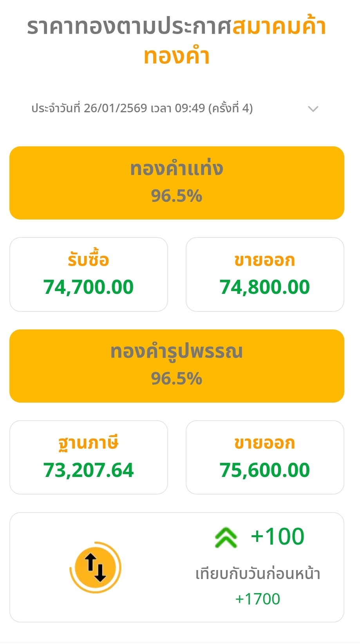Click the 74,800.00 gold bar sell price
The image size is (360, 644).
click(x=265, y=287)
